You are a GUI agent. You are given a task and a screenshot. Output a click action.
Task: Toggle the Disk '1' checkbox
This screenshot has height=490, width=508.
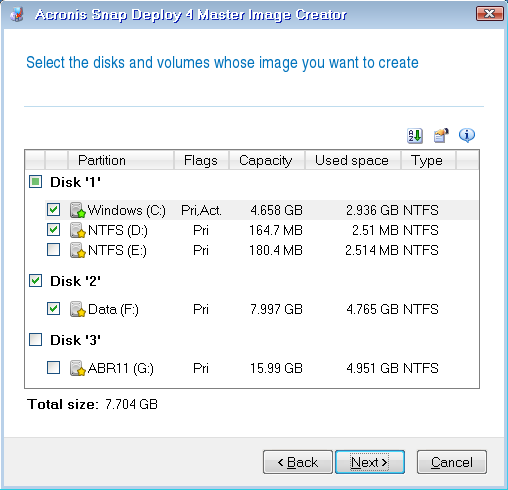35,182
